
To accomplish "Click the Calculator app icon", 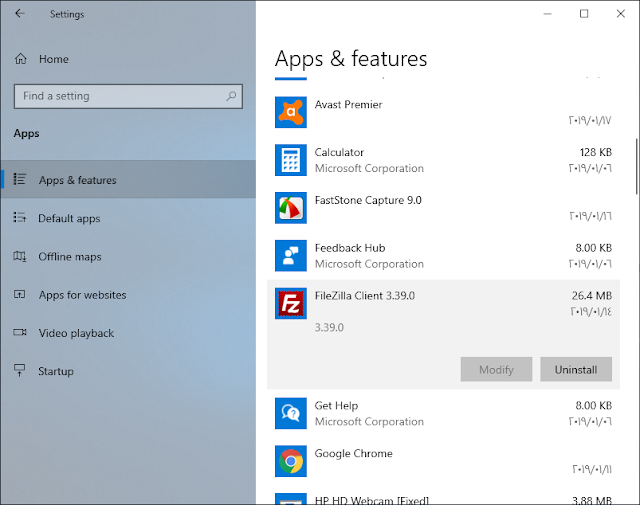I will click(x=291, y=160).
